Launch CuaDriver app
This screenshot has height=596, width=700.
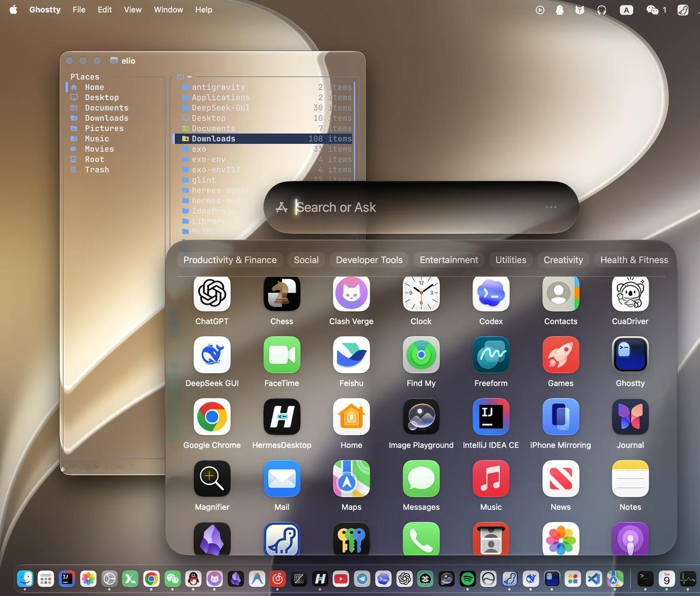pos(631,293)
